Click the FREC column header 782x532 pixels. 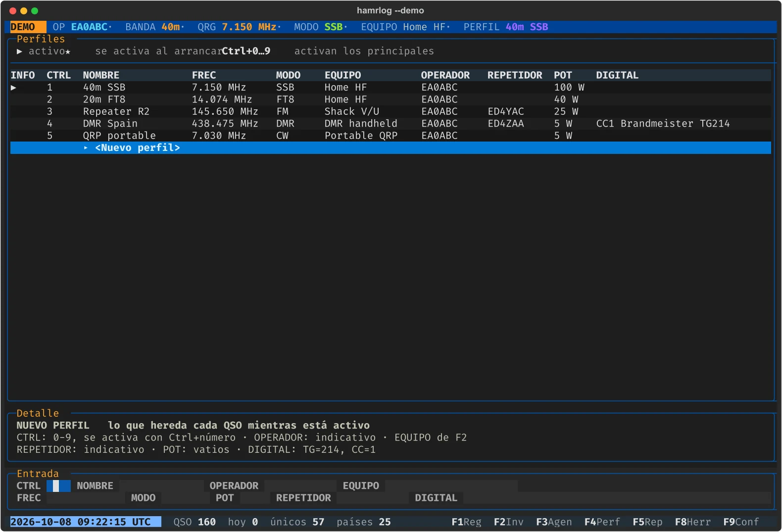[204, 75]
